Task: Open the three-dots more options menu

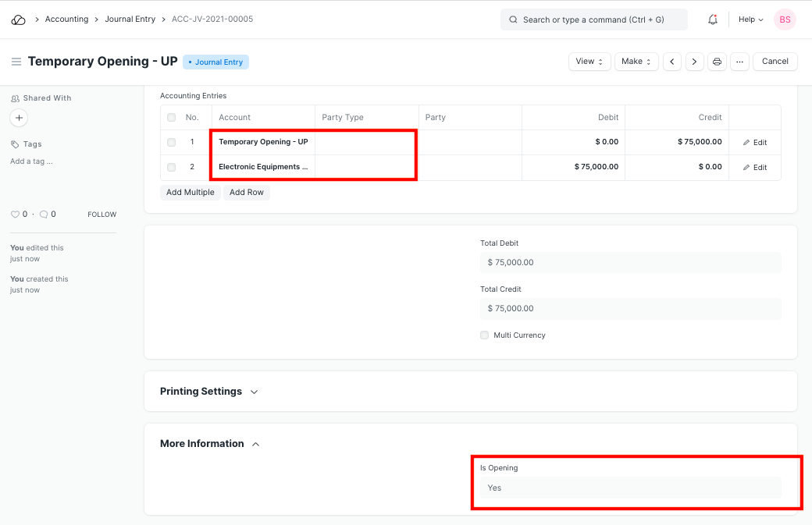Action: (x=739, y=62)
